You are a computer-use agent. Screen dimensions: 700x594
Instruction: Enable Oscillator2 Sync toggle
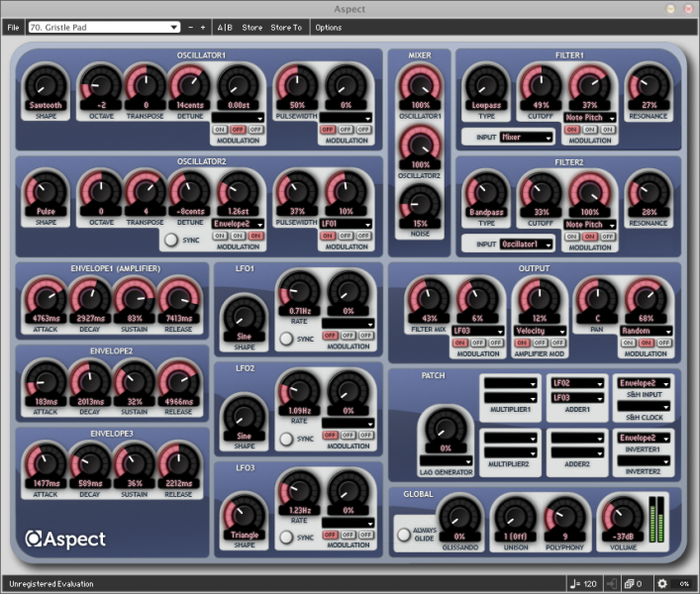click(171, 239)
